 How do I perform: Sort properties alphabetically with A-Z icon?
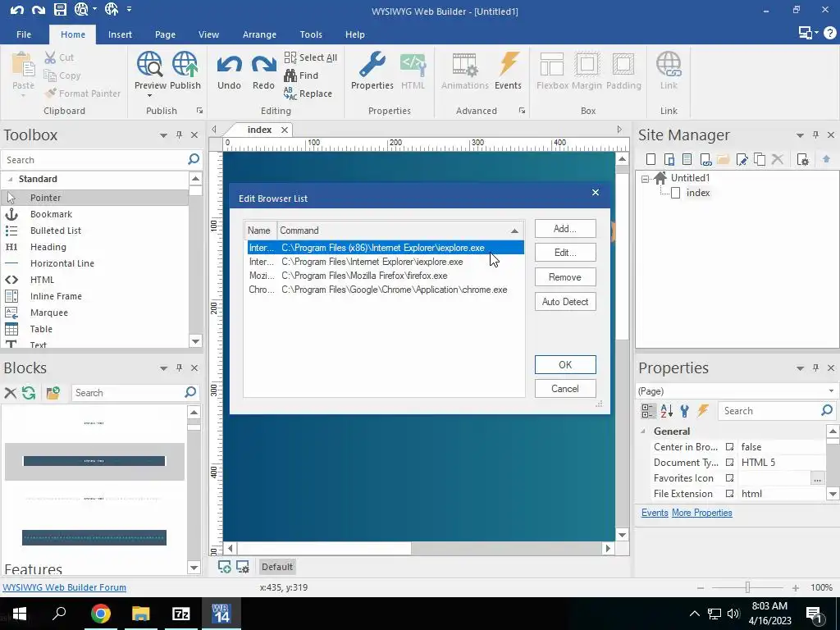[666, 411]
